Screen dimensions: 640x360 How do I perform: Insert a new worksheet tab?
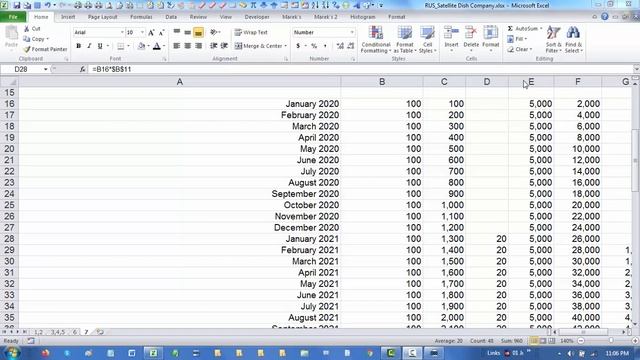[100, 332]
